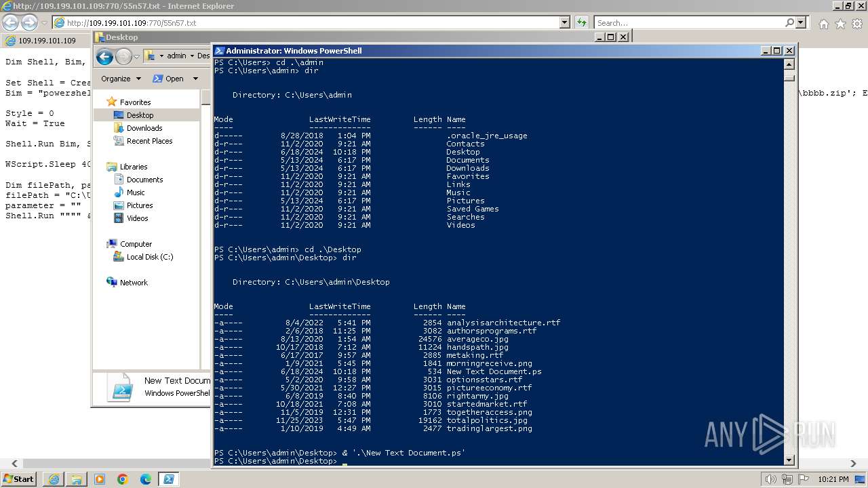Refresh the page in Internet Explorer
The height and width of the screenshot is (488, 868).
(582, 23)
